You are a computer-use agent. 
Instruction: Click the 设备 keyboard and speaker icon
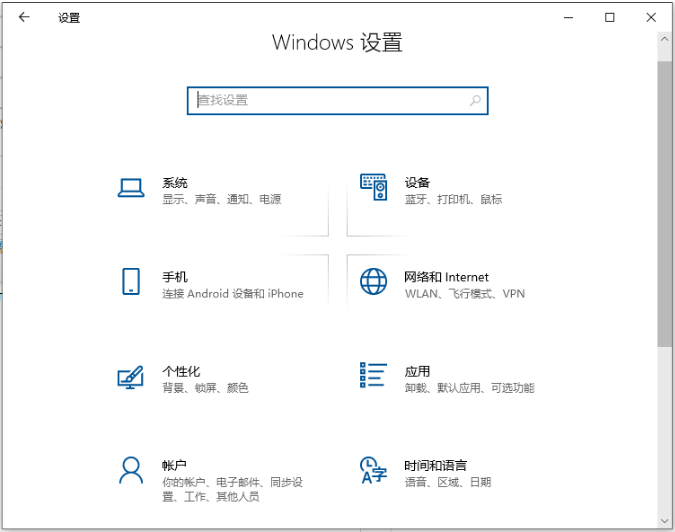(x=373, y=188)
